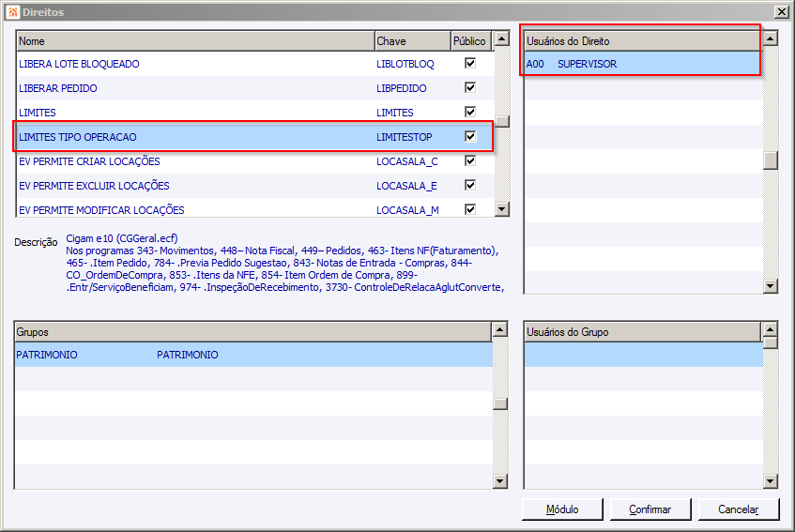The height and width of the screenshot is (532, 795).
Task: Click the Chave column header
Action: pyautogui.click(x=413, y=41)
